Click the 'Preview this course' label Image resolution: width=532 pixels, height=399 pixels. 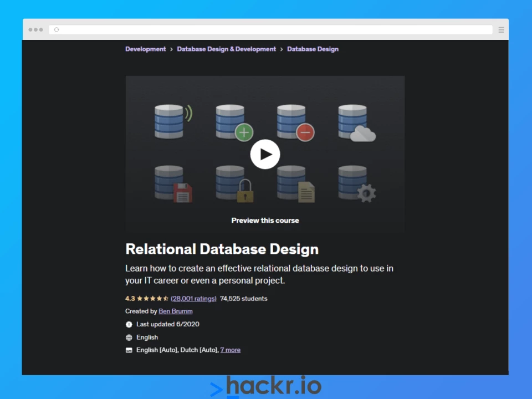coord(265,221)
